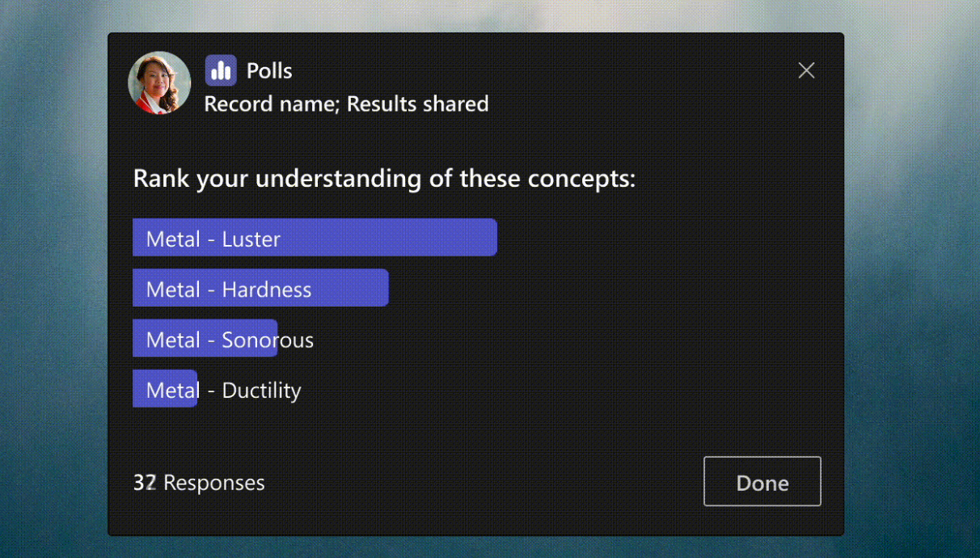Click the word "Luster" in the first option
The image size is (980, 558).
click(251, 239)
